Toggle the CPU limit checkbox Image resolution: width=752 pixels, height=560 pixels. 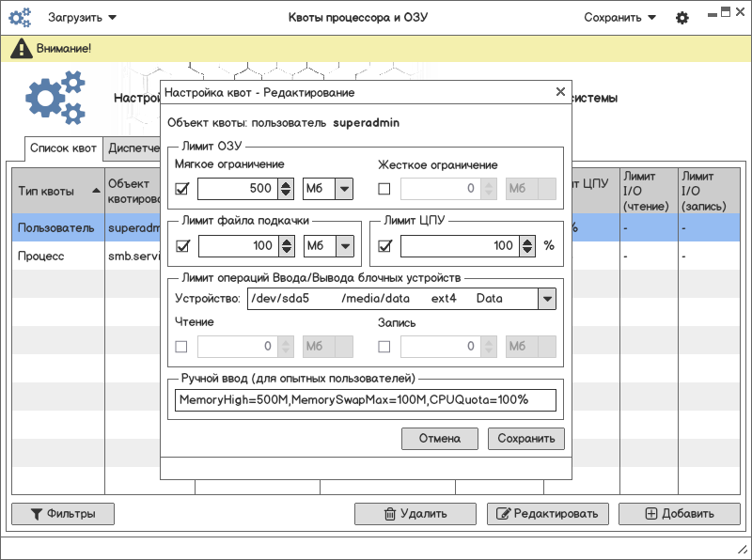(384, 246)
